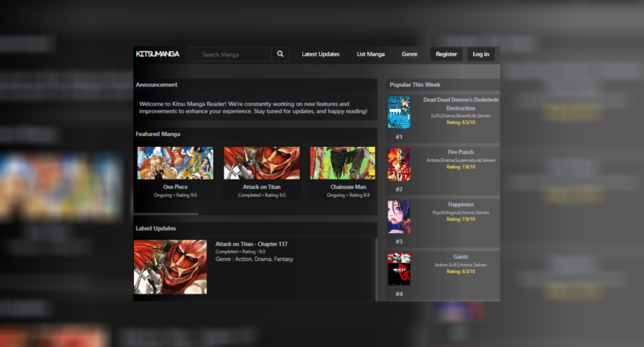Click the Latest Updates section heading
Image resolution: width=644 pixels, height=347 pixels.
155,228
